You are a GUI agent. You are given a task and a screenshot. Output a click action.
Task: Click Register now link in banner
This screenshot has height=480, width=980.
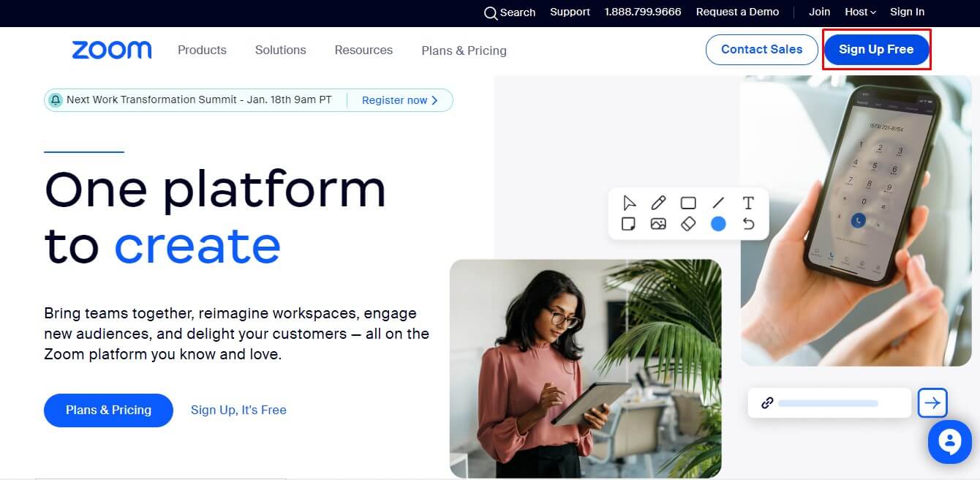400,100
